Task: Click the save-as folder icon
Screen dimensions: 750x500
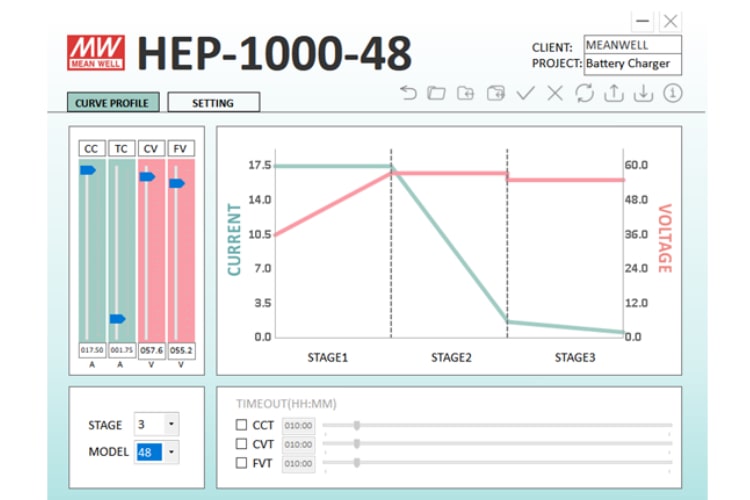Action: click(496, 93)
